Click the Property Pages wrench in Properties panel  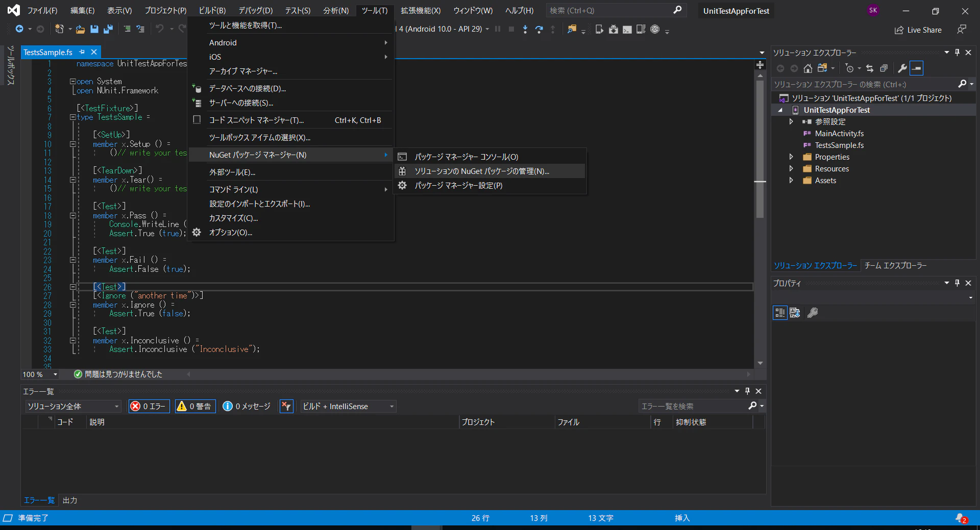[813, 313]
